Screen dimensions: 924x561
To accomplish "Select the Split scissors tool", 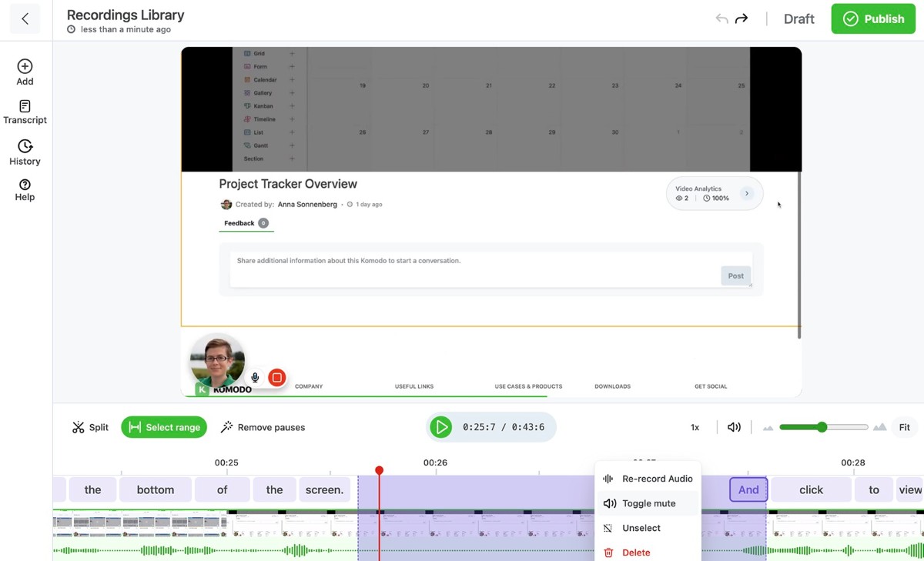I will (90, 427).
